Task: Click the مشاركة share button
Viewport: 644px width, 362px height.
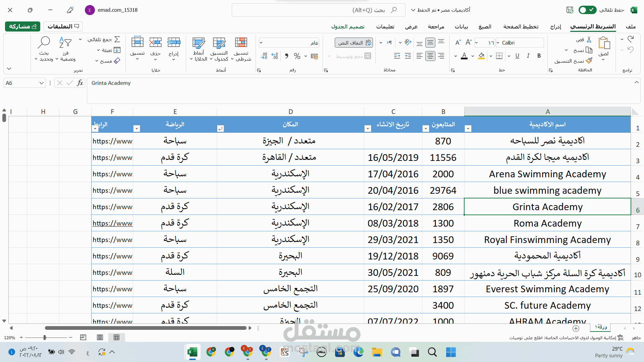Action: [x=22, y=26]
